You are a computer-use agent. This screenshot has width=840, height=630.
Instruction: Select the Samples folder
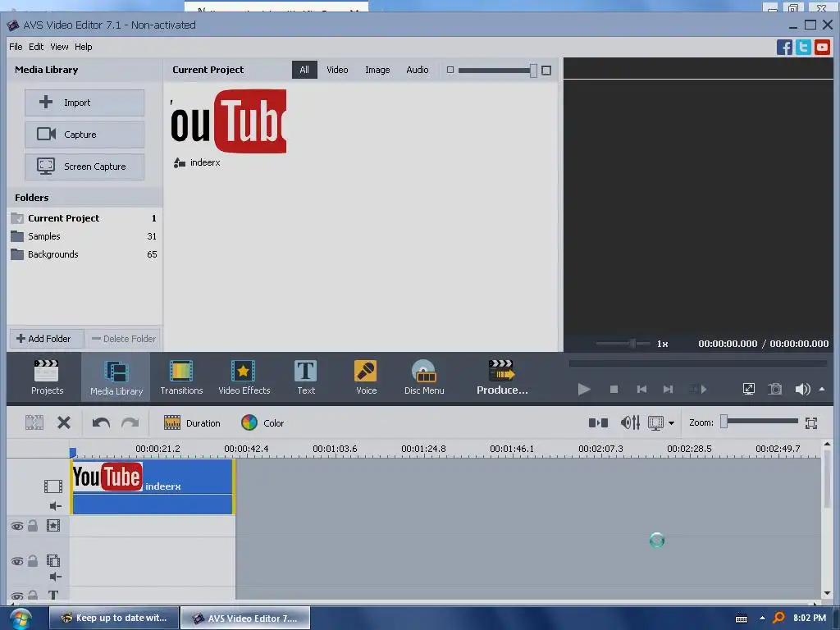[84, 236]
